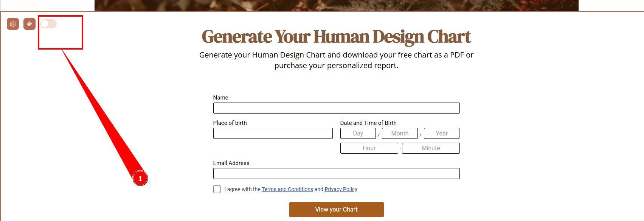Viewport: 644px width, 221px height.
Task: Turn on the toggle switch beside palette
Action: pos(48,24)
